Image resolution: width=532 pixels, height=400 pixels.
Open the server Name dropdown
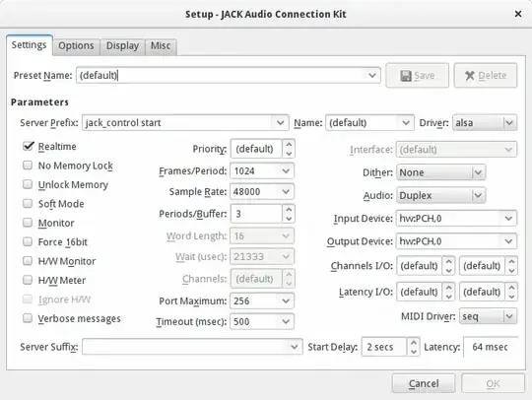406,122
